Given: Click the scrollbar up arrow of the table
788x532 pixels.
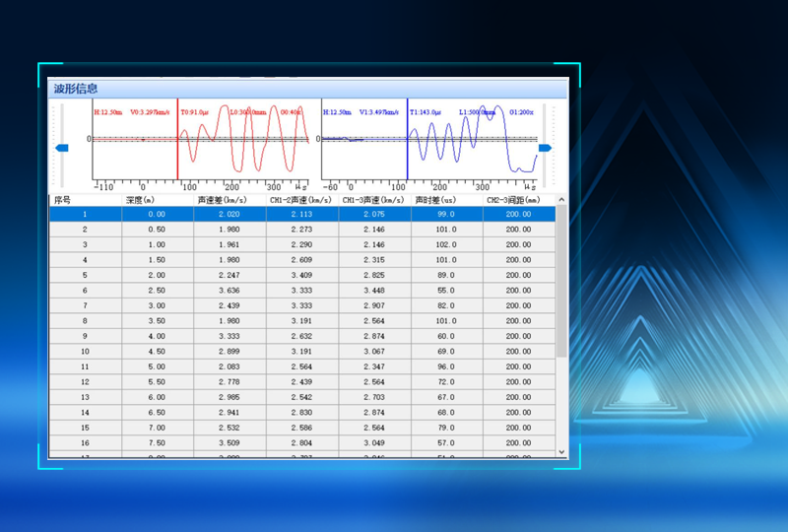Looking at the screenshot, I should pyautogui.click(x=562, y=200).
